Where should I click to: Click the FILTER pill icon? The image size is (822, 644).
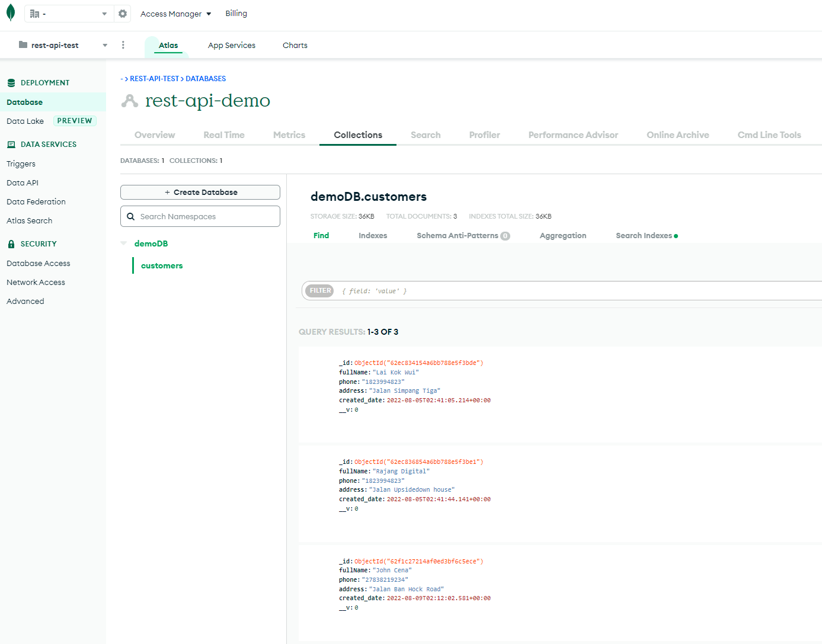319,290
